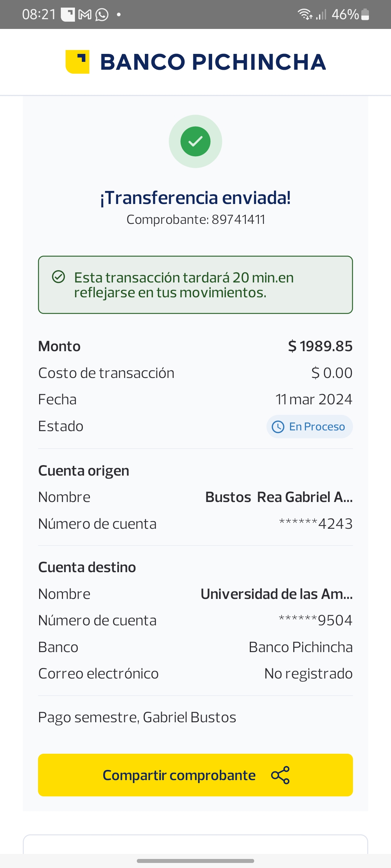The height and width of the screenshot is (868, 391).
Task: Tap the En Proceso status badge
Action: (310, 427)
